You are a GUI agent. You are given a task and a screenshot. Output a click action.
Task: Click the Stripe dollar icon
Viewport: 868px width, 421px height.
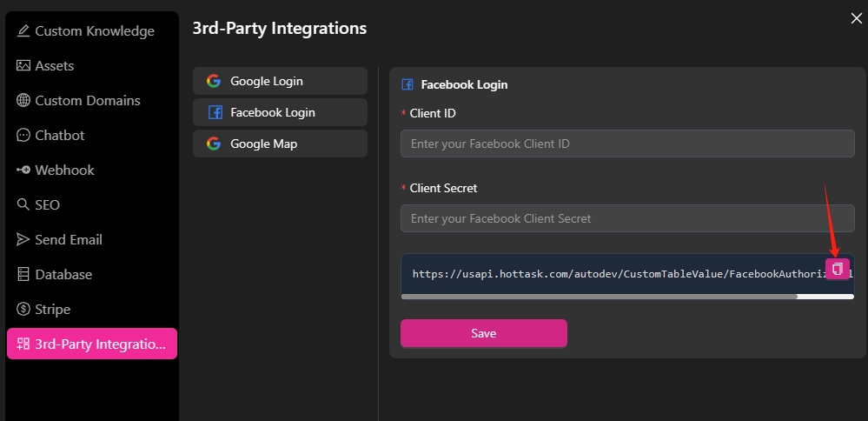point(23,309)
